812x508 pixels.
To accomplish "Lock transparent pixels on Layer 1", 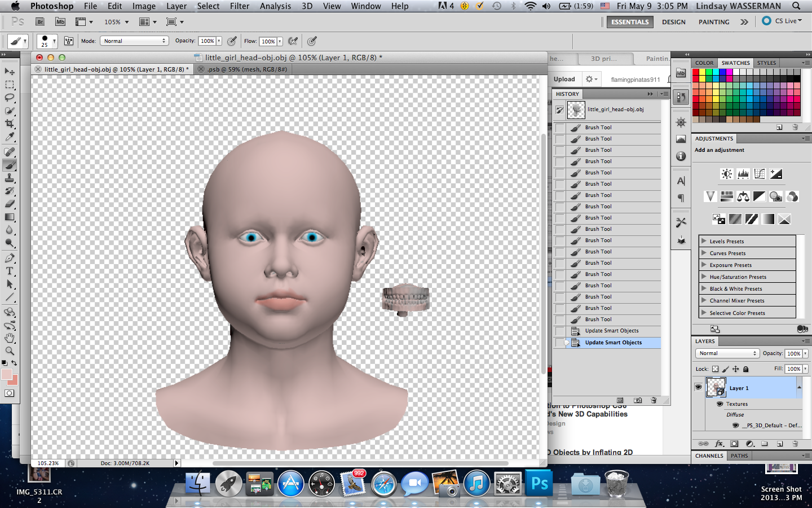I will click(715, 369).
